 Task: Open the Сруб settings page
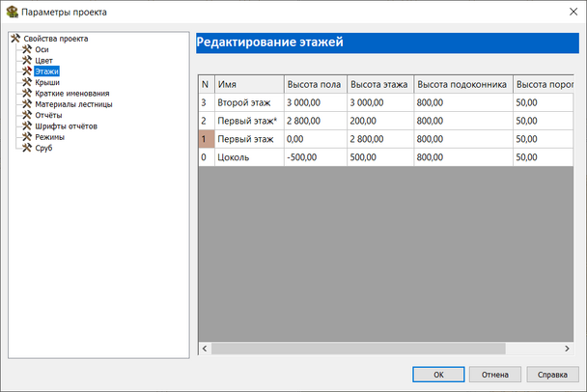[x=43, y=148]
